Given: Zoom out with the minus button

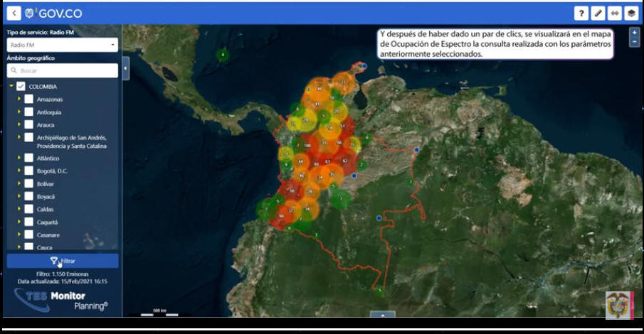Looking at the screenshot, I should [634, 43].
